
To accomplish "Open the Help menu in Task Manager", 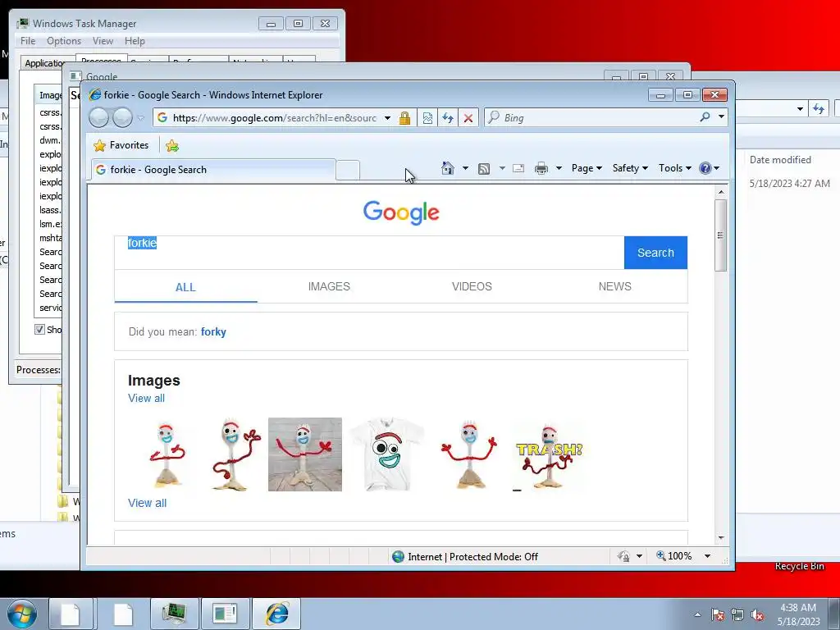I will pos(135,41).
